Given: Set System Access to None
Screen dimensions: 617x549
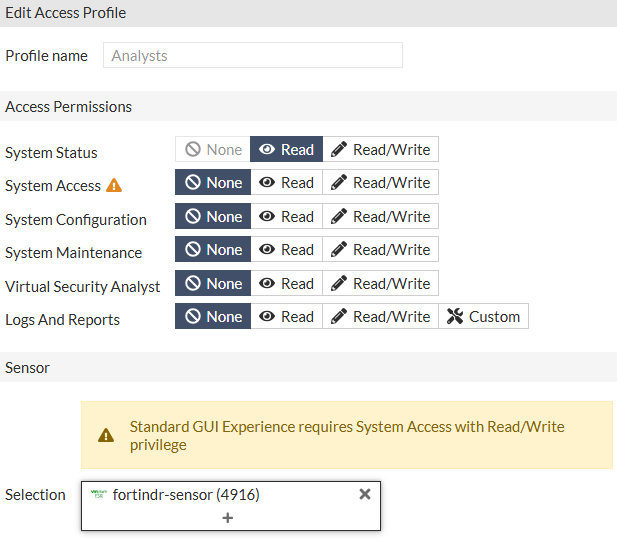Looking at the screenshot, I should (213, 182).
